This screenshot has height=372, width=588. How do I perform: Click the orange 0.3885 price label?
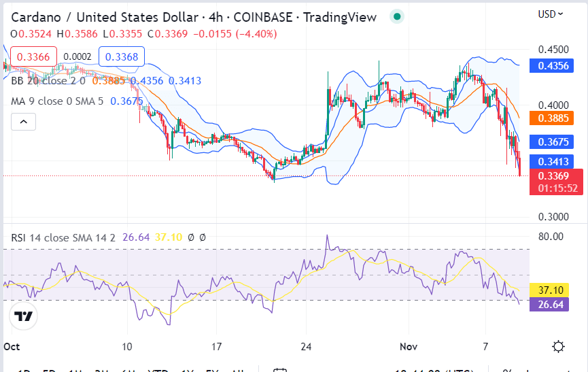551,118
